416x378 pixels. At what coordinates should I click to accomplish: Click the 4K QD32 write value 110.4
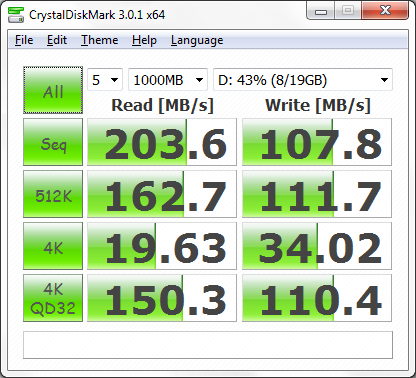pos(317,298)
